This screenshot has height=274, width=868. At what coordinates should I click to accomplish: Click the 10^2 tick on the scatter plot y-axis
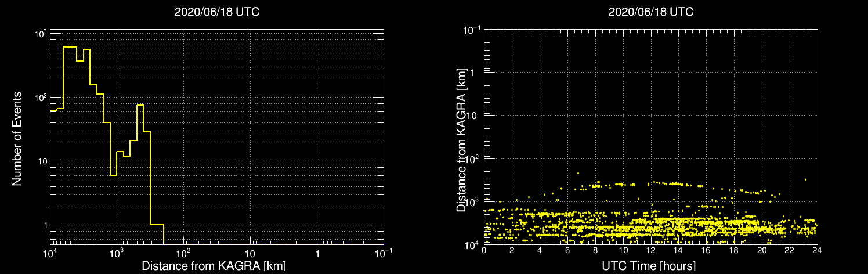point(472,158)
